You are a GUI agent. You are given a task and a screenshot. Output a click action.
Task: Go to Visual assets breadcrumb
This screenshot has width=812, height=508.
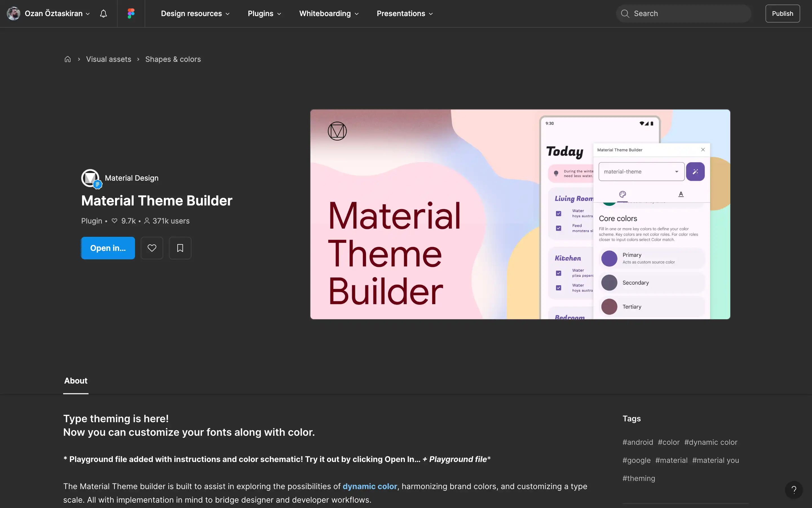[109, 59]
